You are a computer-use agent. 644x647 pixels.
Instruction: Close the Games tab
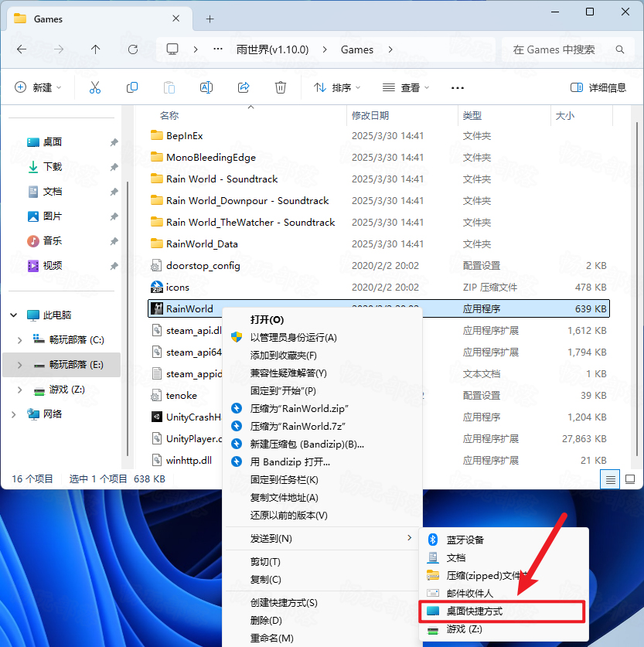(x=176, y=19)
